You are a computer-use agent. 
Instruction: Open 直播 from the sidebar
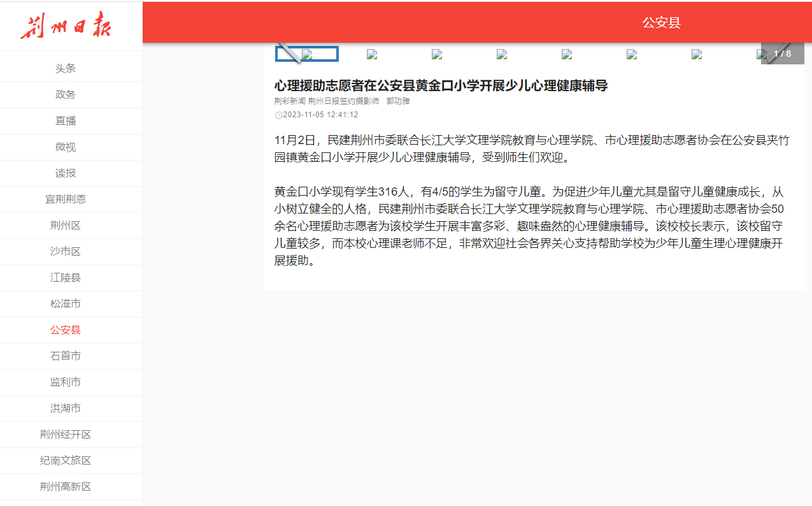[66, 120]
